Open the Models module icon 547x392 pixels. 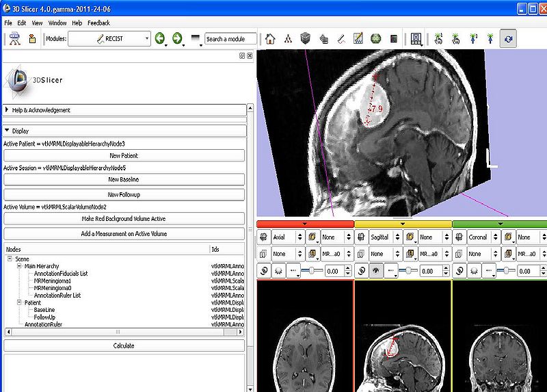[x=323, y=39]
